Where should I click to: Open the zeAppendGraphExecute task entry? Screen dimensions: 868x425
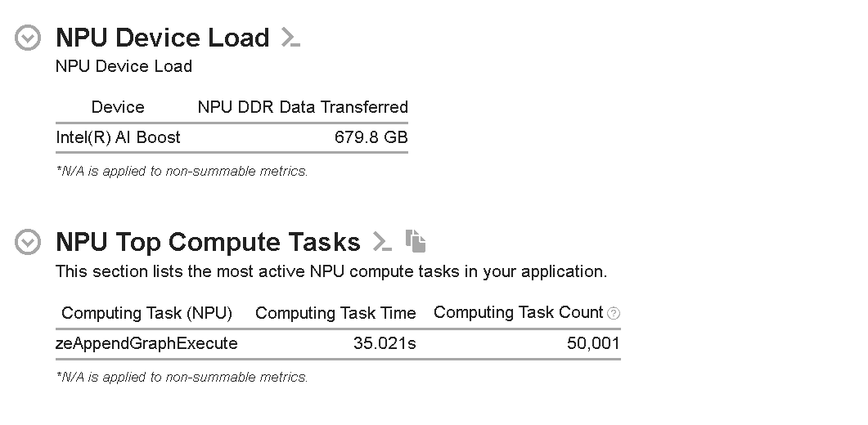click(146, 343)
